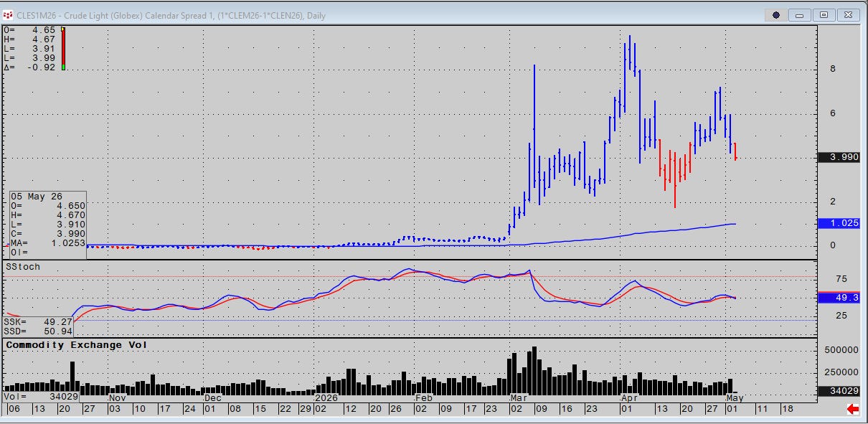Screen dimensions: 868x424
Task: Click the Apr label on time axis
Action: pos(630,397)
